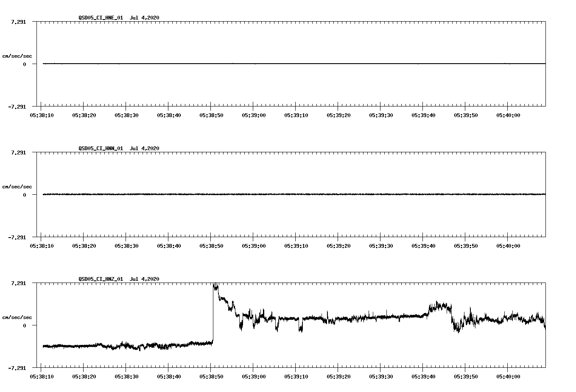Click the cm/sec/sec unit label of HNE plot
Screen dimensions: 576x392
pyautogui.click(x=17, y=56)
